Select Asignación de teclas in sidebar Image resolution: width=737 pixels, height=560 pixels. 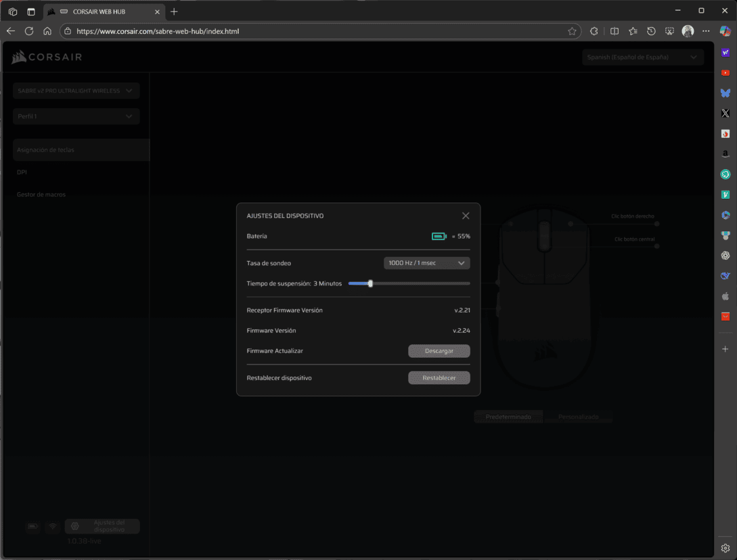pos(74,150)
